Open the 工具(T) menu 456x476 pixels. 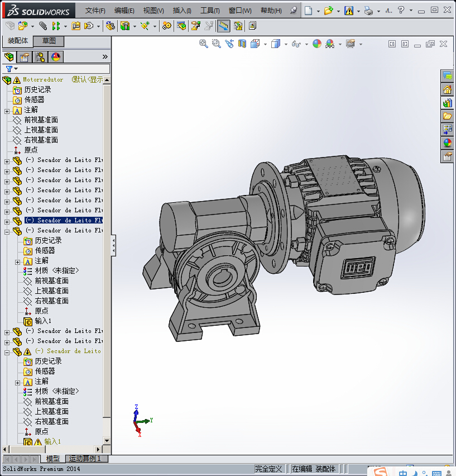click(x=210, y=11)
